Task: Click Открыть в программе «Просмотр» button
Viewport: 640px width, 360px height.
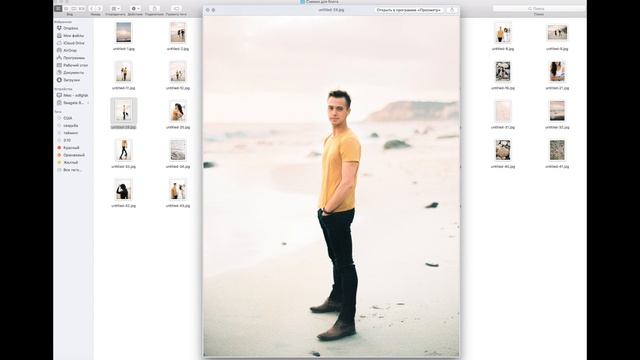Action: pos(409,10)
